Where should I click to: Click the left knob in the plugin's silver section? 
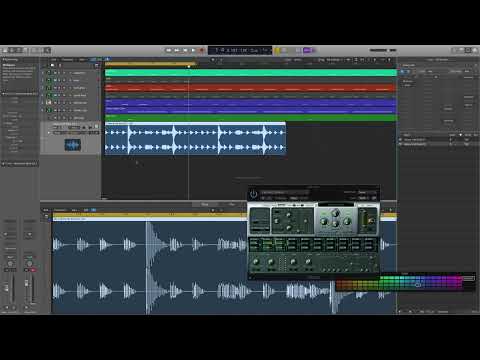click(x=324, y=221)
